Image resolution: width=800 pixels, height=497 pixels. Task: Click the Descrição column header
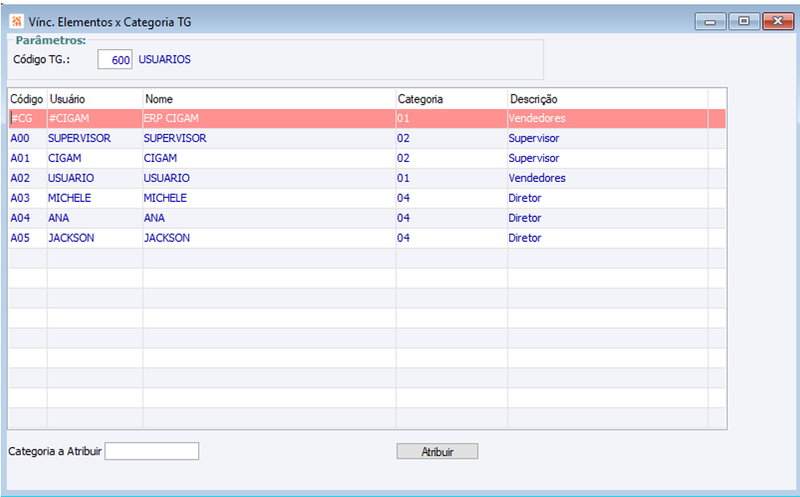click(x=608, y=99)
